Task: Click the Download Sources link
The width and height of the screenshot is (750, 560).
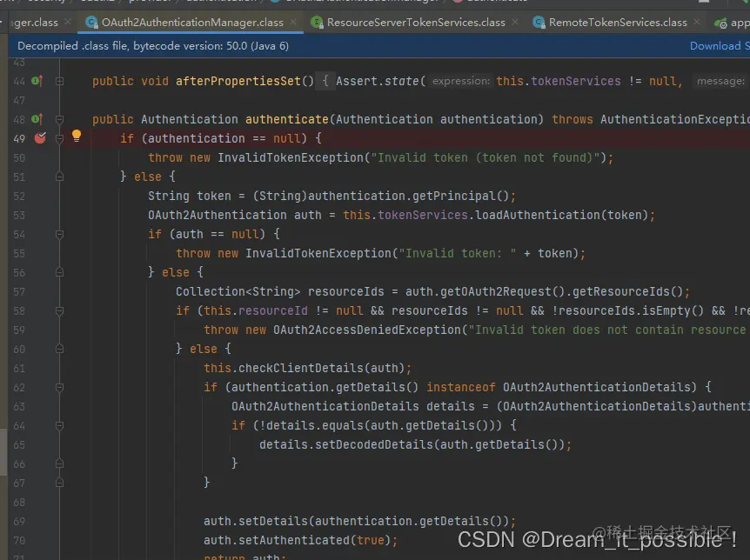Action: 720,46
